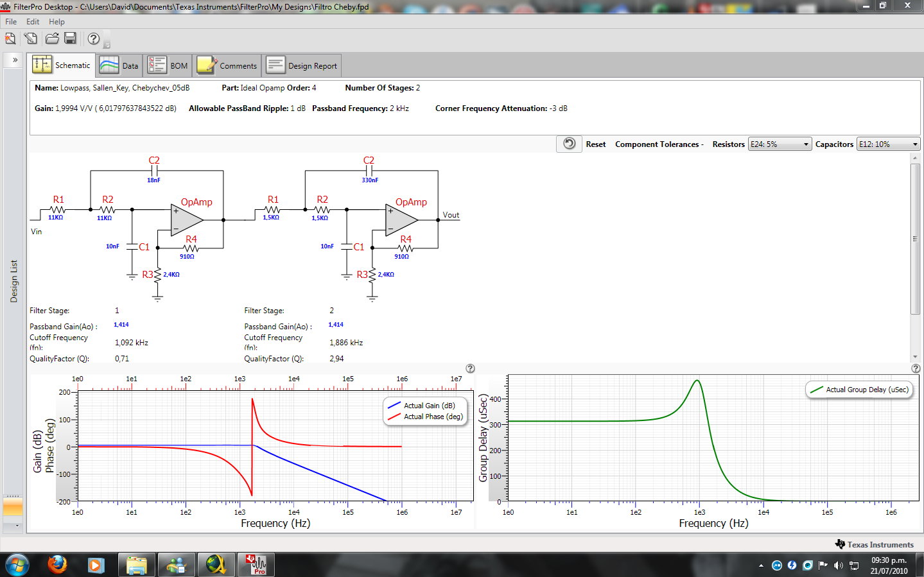Open the group delay help question mark
This screenshot has height=577, width=924.
pyautogui.click(x=916, y=368)
